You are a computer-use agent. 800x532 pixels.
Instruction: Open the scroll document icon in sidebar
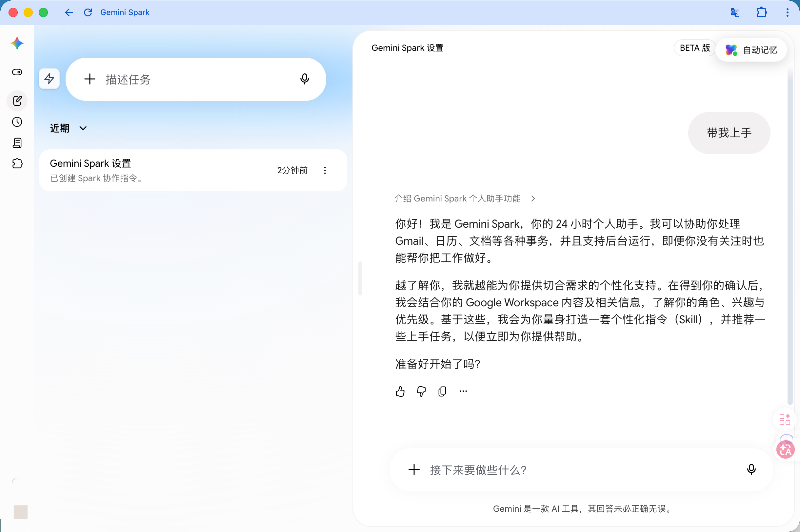click(17, 143)
